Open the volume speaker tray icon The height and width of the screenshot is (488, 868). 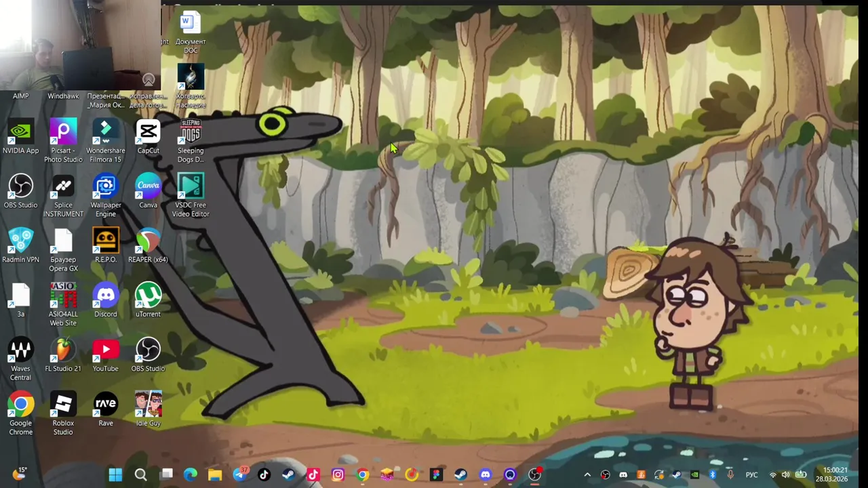(x=786, y=474)
